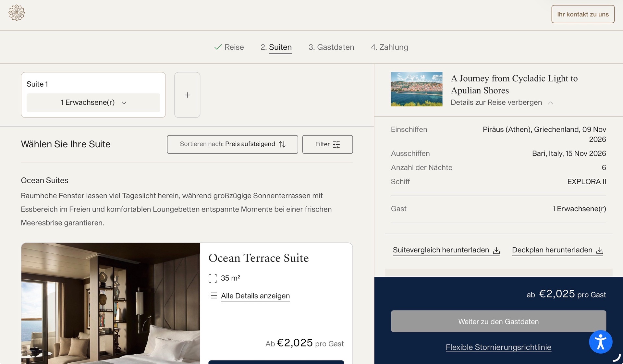The width and height of the screenshot is (623, 364).
Task: Click the Deckplan download icon
Action: [x=600, y=250]
